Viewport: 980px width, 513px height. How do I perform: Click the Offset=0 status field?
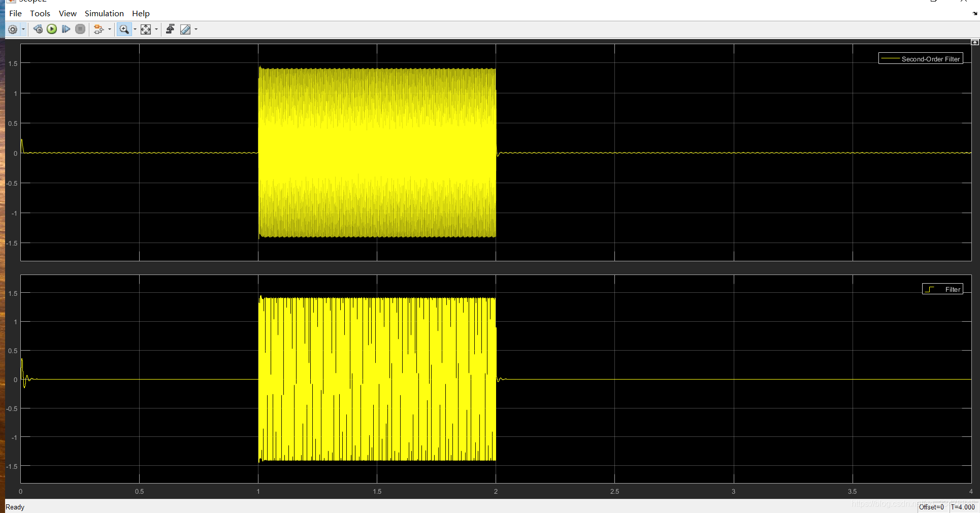(x=931, y=507)
